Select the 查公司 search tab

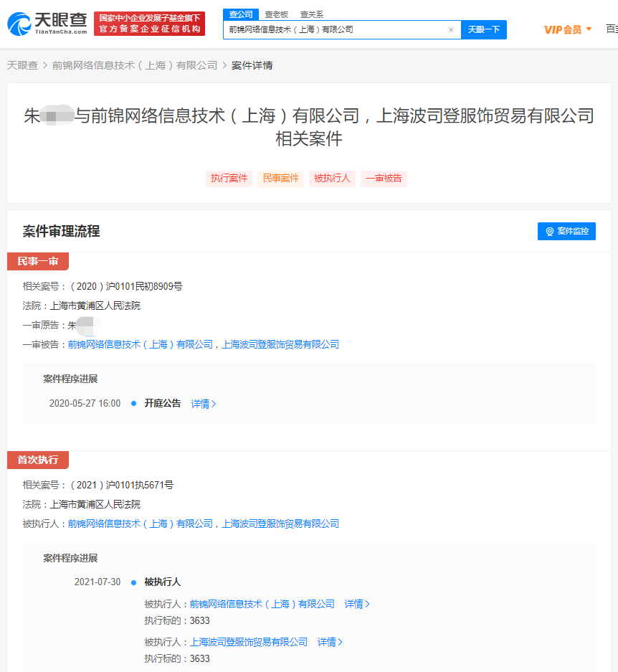pyautogui.click(x=241, y=14)
